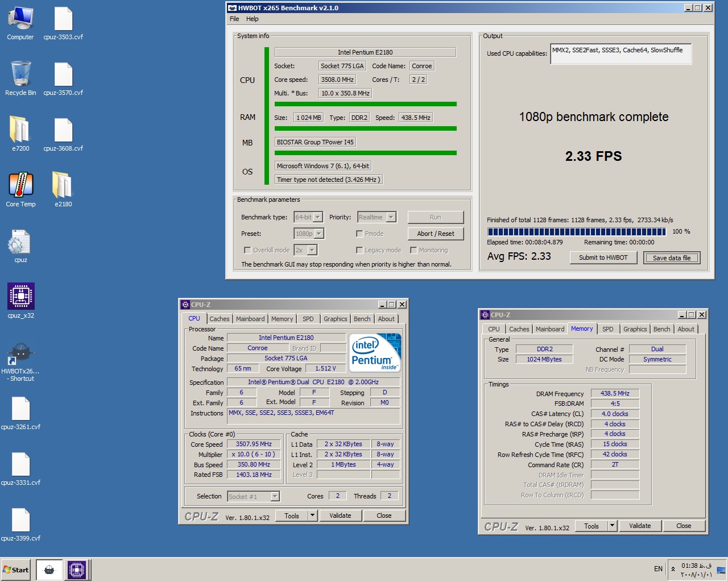Switch to Bench tab in the CPU-Z CPU window
This screenshot has width=728, height=582.
point(362,319)
